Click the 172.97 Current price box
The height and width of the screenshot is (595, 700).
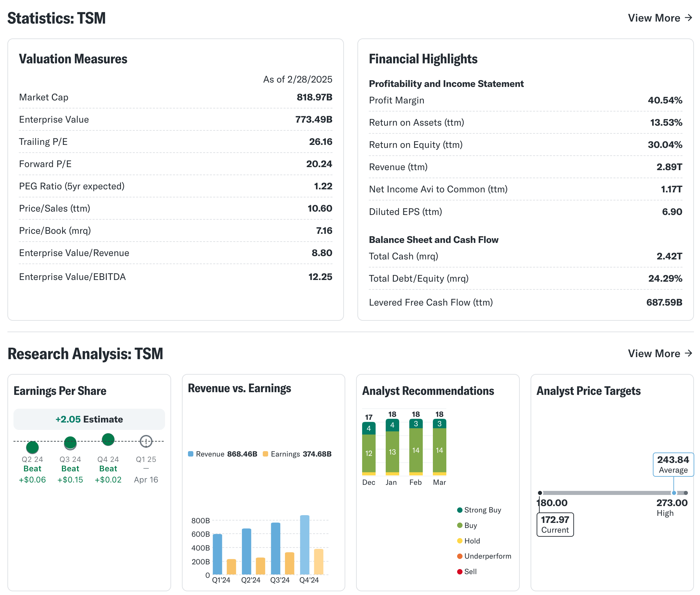click(x=555, y=524)
